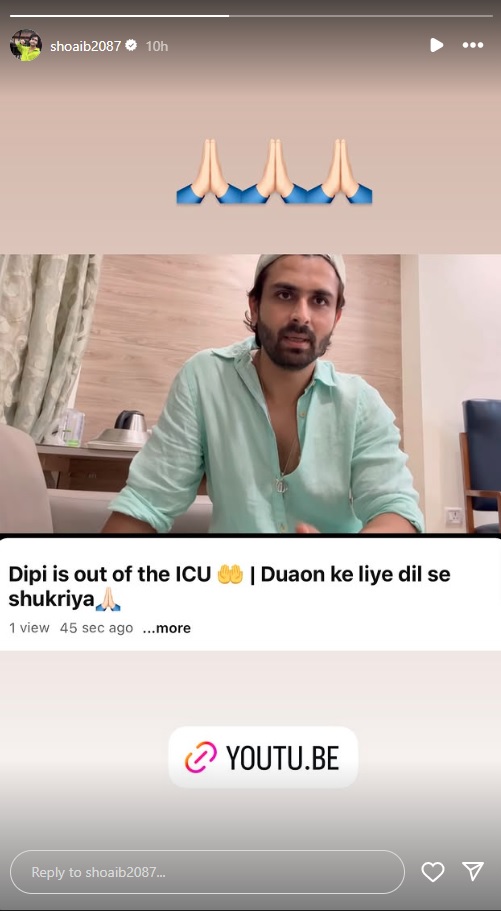Like the story with heart icon
Image resolution: width=501 pixels, height=911 pixels.
tap(432, 872)
